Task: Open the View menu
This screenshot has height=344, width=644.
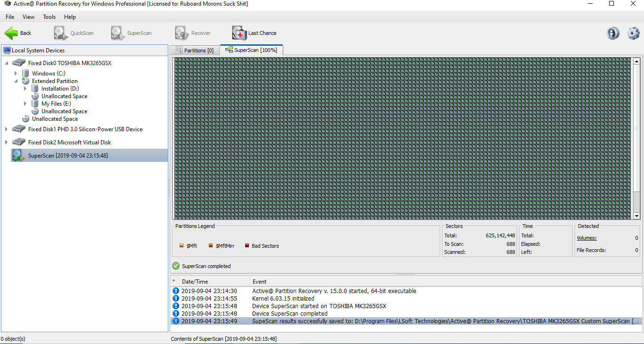Action: [x=28, y=17]
